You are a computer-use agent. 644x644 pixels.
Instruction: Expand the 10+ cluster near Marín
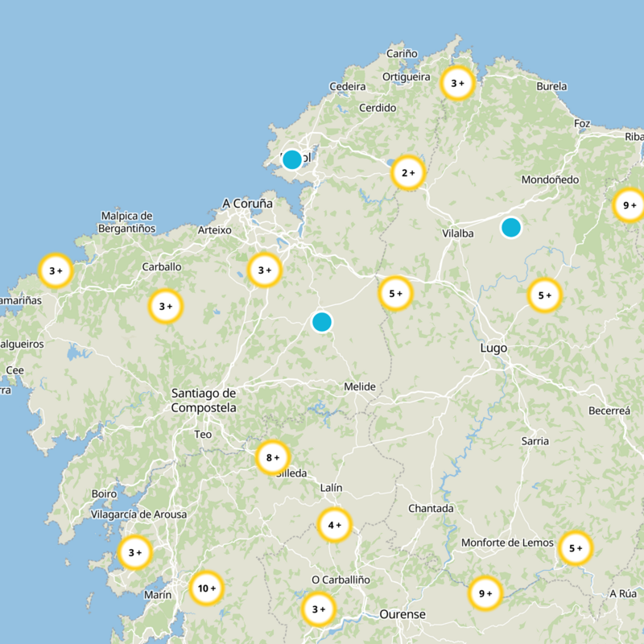(x=207, y=588)
